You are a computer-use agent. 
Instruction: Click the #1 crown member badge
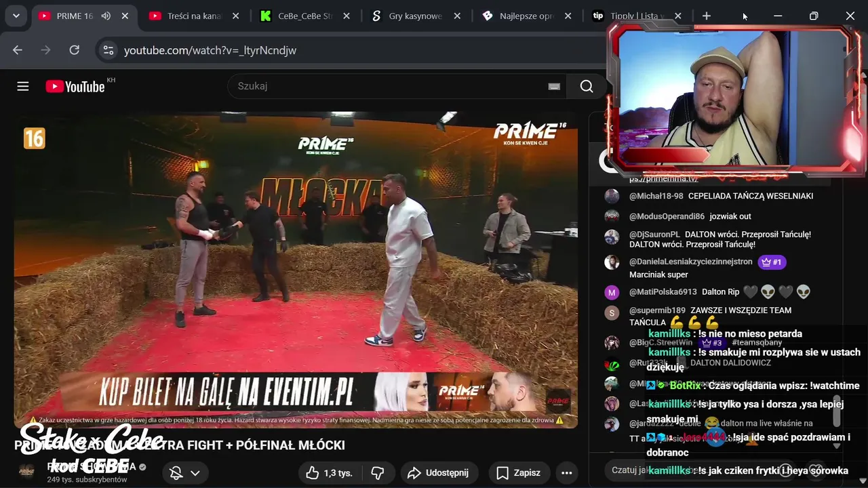pyautogui.click(x=772, y=262)
